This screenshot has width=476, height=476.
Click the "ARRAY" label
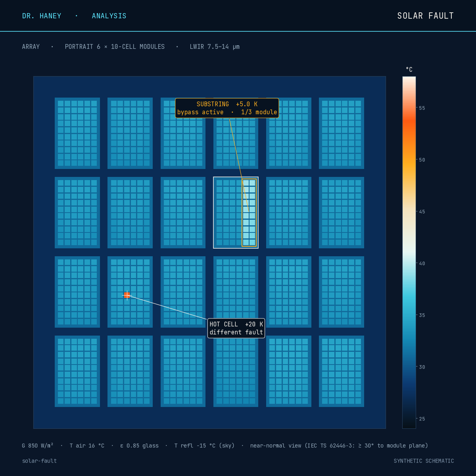click(x=31, y=47)
